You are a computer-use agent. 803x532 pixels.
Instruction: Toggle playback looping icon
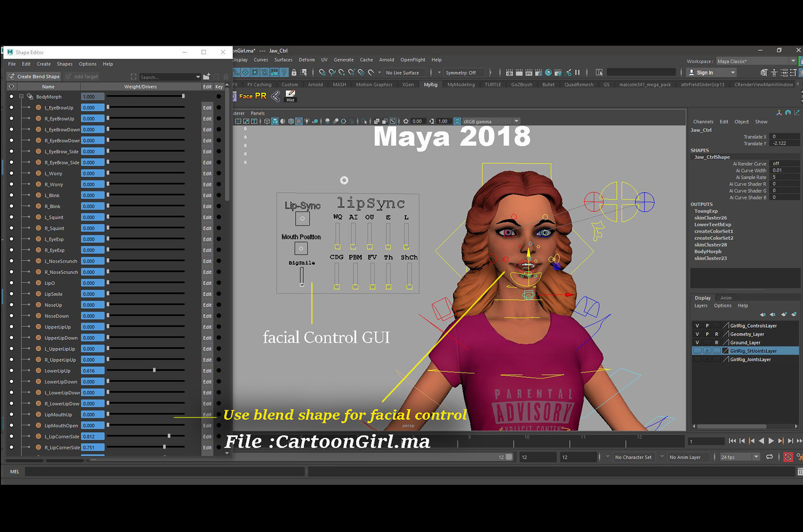point(769,457)
